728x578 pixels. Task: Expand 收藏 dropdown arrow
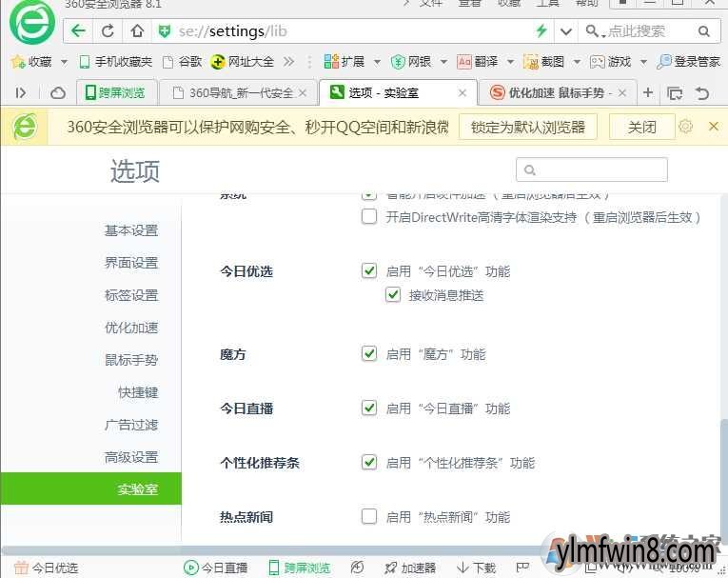click(64, 62)
